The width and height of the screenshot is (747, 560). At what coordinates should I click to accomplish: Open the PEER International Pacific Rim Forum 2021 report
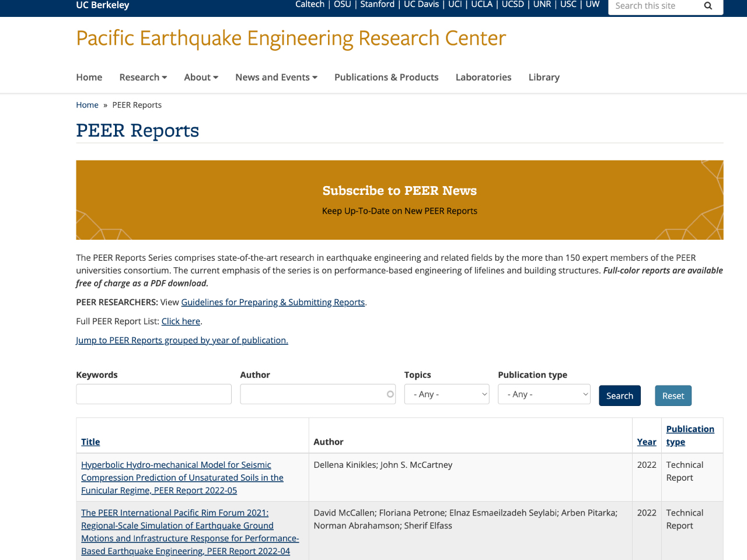[x=190, y=532]
